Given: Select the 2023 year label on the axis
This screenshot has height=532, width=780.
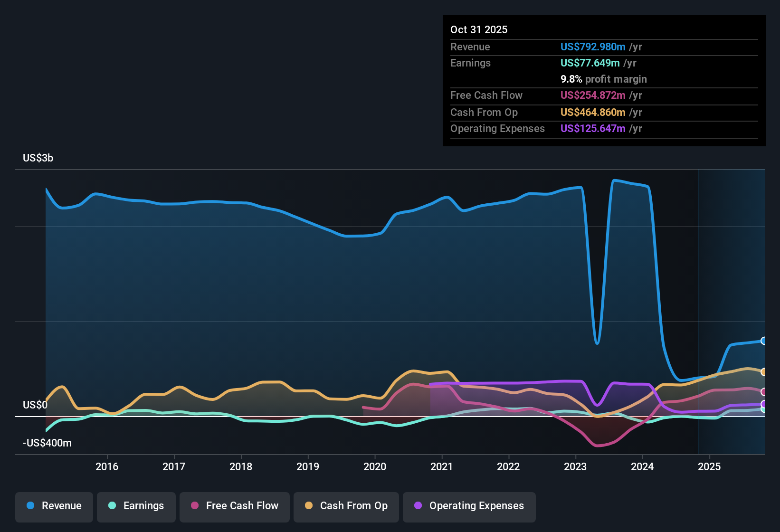Looking at the screenshot, I should click(575, 467).
